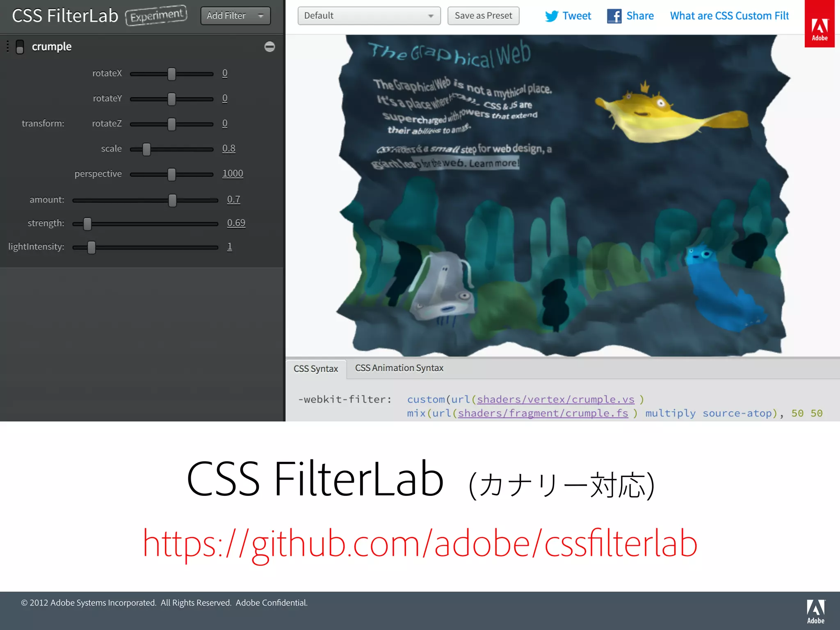Open the shaders/vertex/crumple.vs link

click(x=555, y=399)
